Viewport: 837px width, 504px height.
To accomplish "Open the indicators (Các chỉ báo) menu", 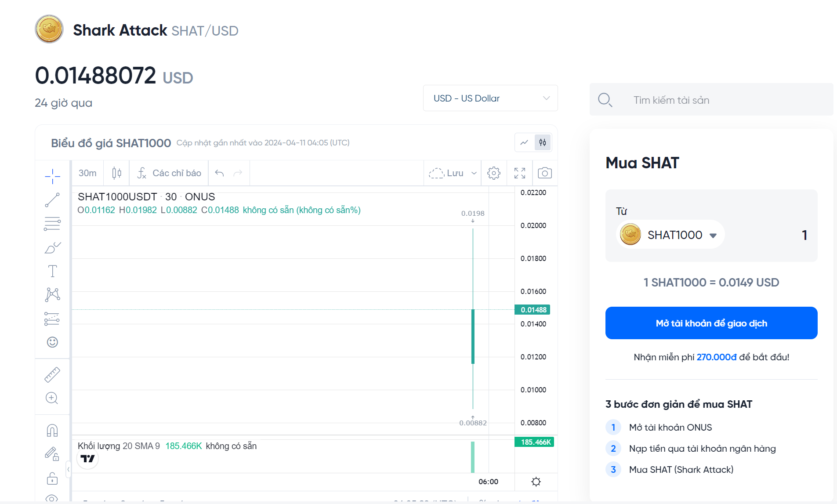I will pyautogui.click(x=169, y=173).
